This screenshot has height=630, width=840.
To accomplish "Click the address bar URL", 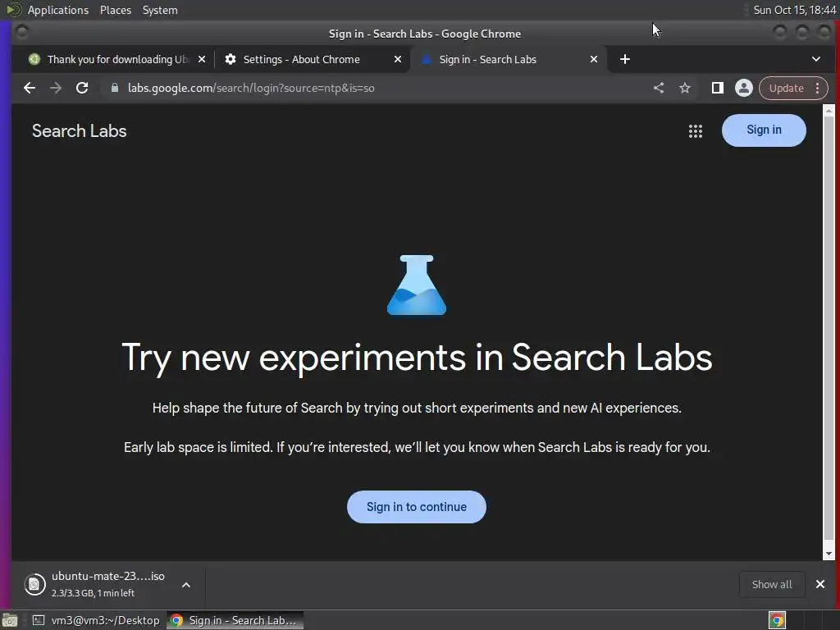I will coord(251,88).
